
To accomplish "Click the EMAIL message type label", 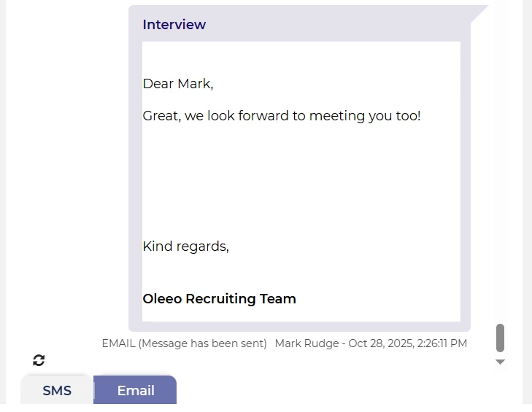I will click(118, 343).
